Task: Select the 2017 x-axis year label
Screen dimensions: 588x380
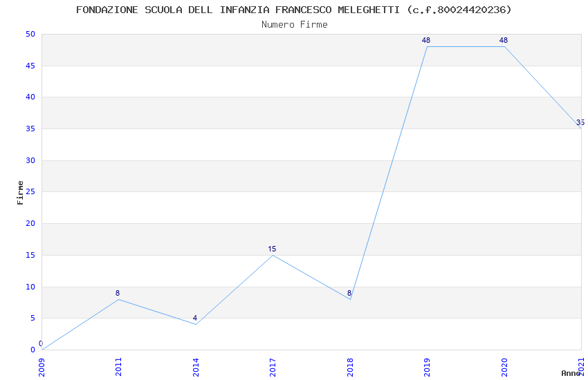Action: 273,368
